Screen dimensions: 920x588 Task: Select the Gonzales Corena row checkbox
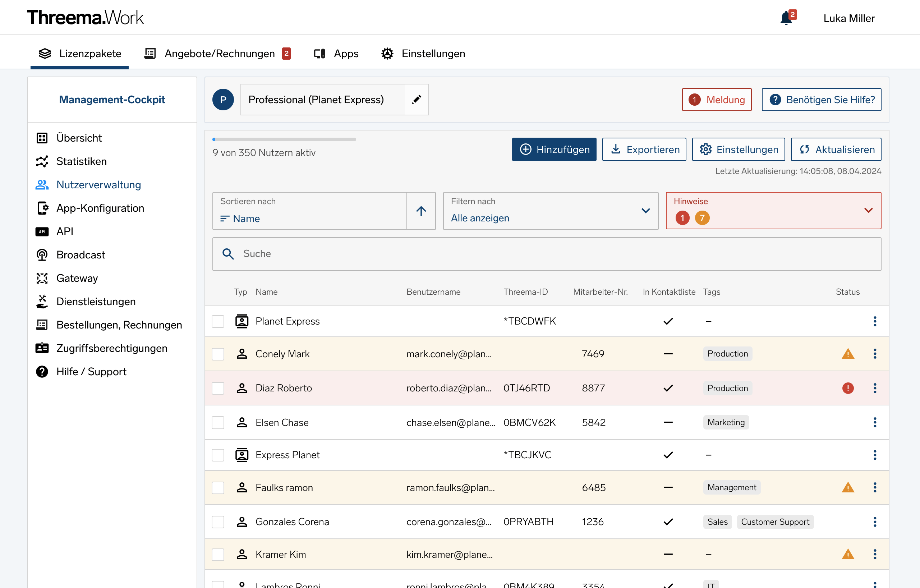pyautogui.click(x=218, y=522)
